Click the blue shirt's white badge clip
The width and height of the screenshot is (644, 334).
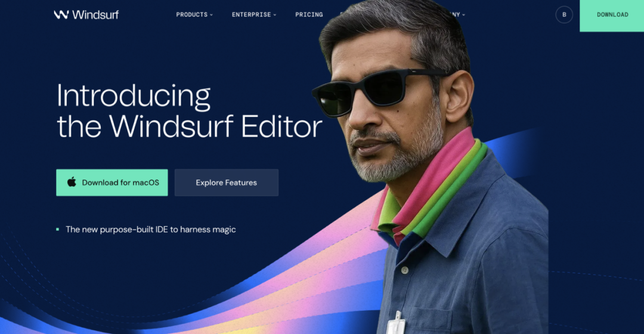(x=397, y=324)
